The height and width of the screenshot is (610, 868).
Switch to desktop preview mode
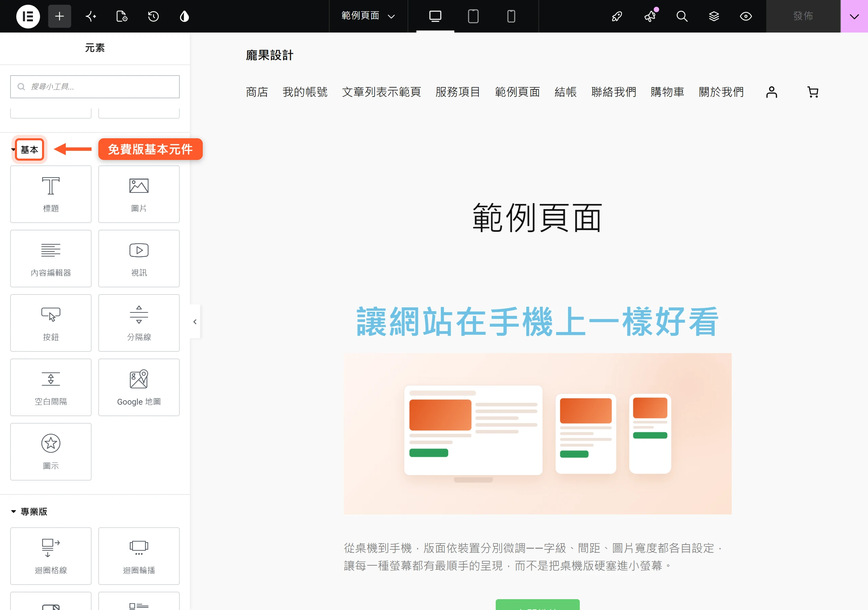[x=435, y=16]
